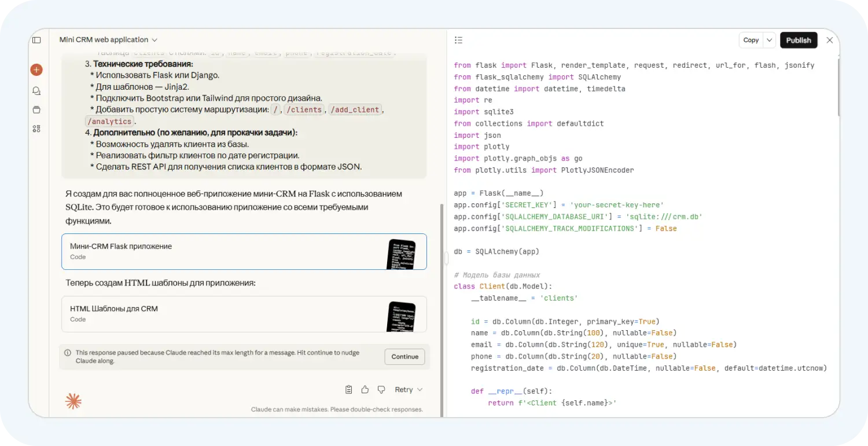
Task: Open the artifacts grid icon in the sidebar
Action: pos(36,129)
